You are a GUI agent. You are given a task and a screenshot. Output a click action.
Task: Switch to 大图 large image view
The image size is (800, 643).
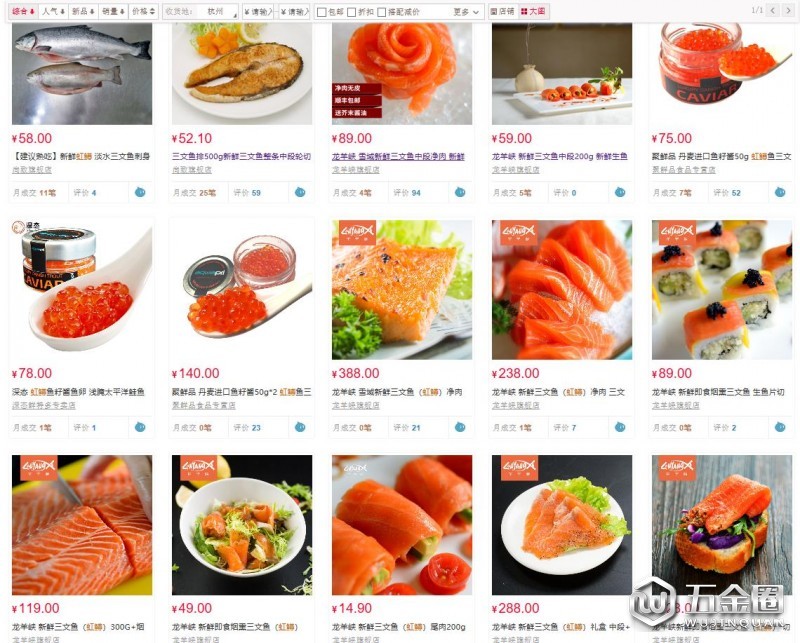pyautogui.click(x=534, y=11)
